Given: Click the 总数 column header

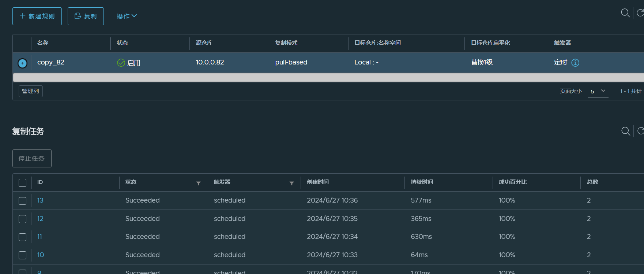Looking at the screenshot, I should tap(592, 182).
